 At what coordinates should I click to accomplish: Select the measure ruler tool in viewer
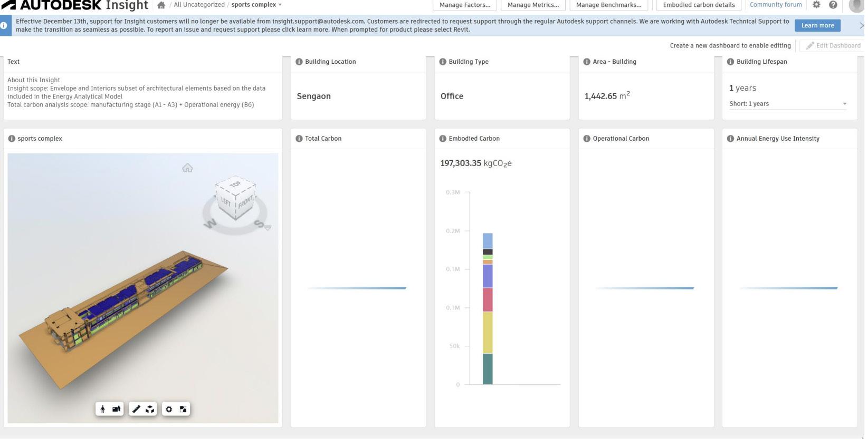pos(136,409)
